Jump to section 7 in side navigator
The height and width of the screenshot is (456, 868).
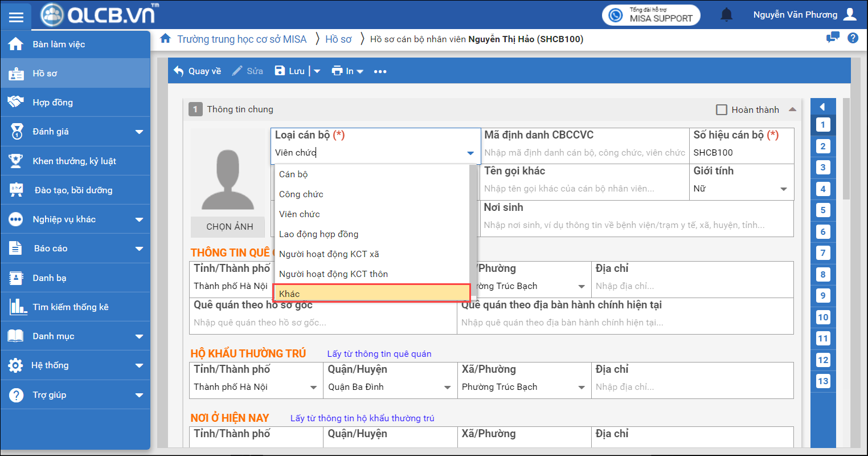822,253
